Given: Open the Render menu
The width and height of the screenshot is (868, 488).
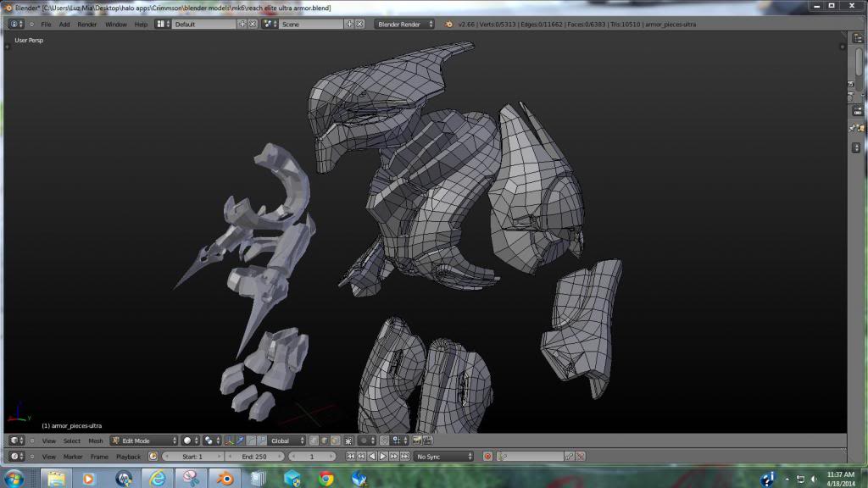Looking at the screenshot, I should (x=87, y=25).
